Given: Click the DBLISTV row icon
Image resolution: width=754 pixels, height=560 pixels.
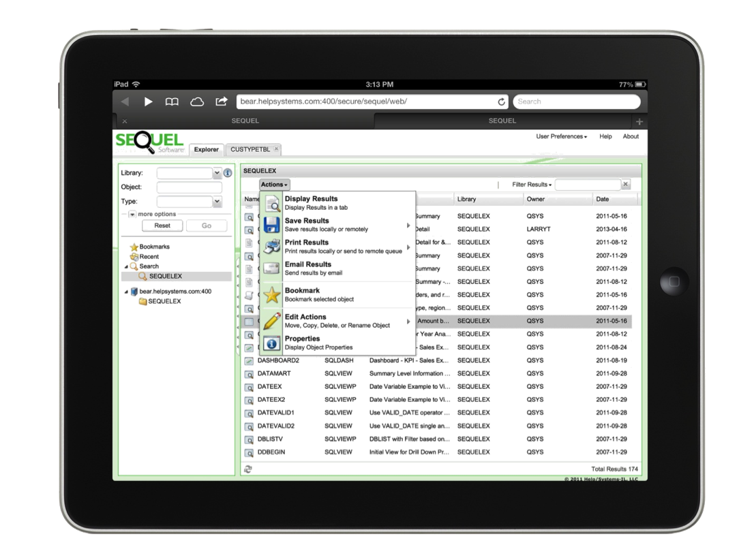Looking at the screenshot, I should click(249, 439).
